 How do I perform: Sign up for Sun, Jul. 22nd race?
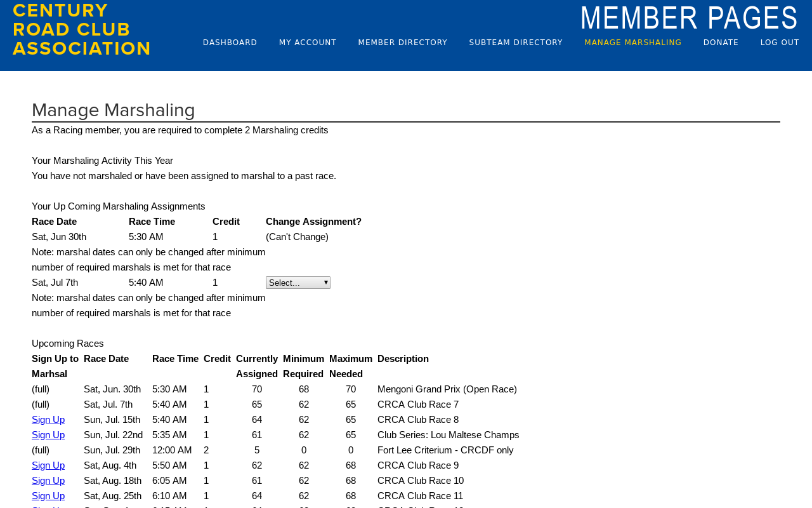(x=48, y=435)
